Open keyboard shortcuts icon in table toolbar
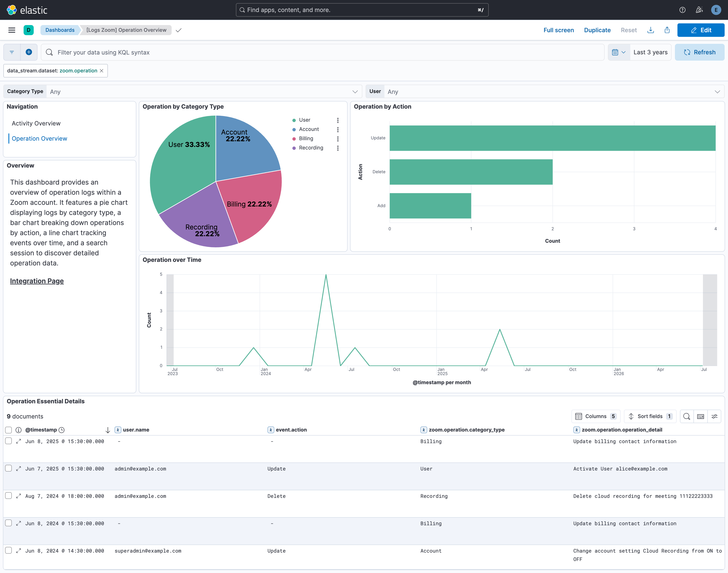728x573 pixels. click(700, 416)
